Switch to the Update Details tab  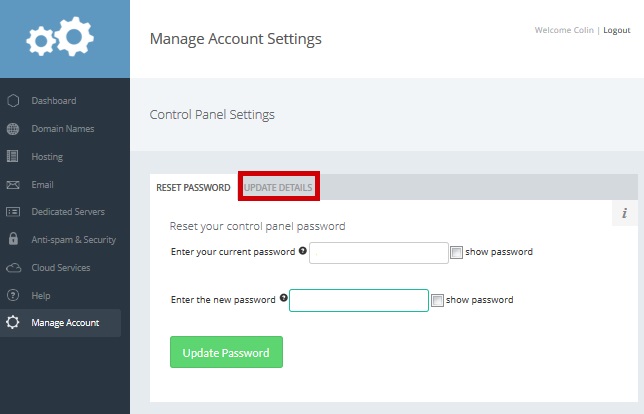[x=278, y=188]
